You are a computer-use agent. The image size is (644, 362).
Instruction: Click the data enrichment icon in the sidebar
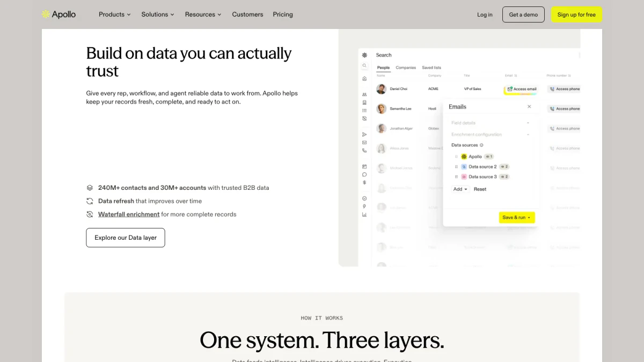pos(364,119)
